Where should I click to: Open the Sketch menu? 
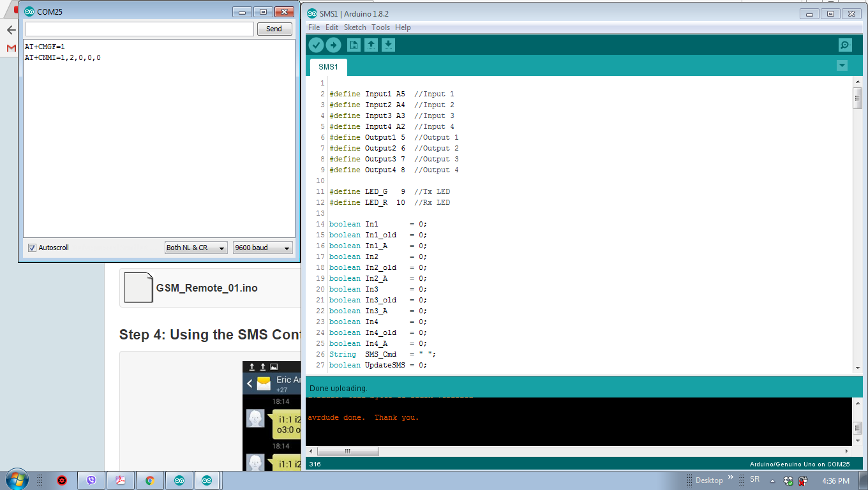click(355, 27)
